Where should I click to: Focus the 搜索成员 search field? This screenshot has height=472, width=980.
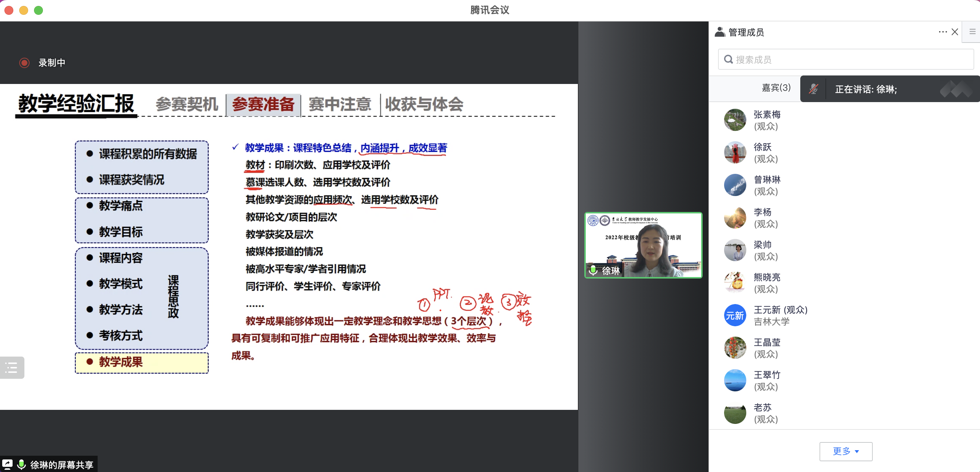click(x=845, y=60)
